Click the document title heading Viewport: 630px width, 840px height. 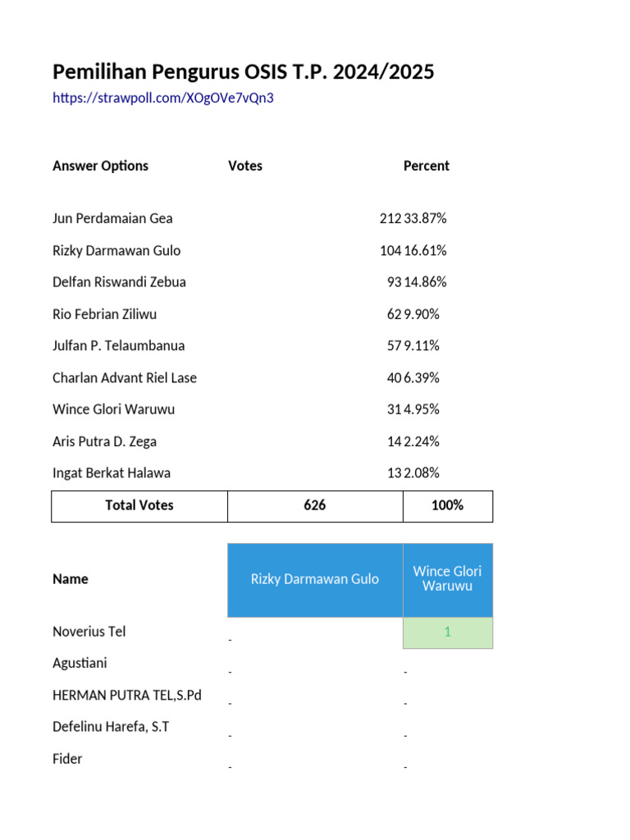pyautogui.click(x=243, y=72)
